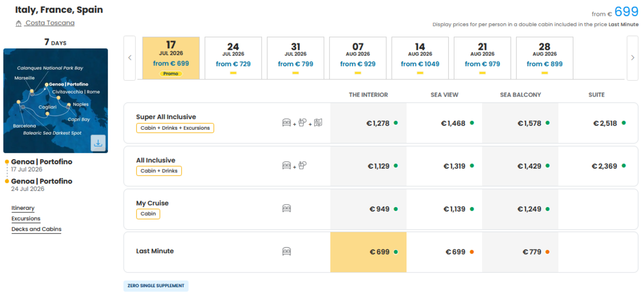Image resolution: width=644 pixels, height=295 pixels.
Task: Click the drinks icon in All Inclusive row
Action: point(302,165)
